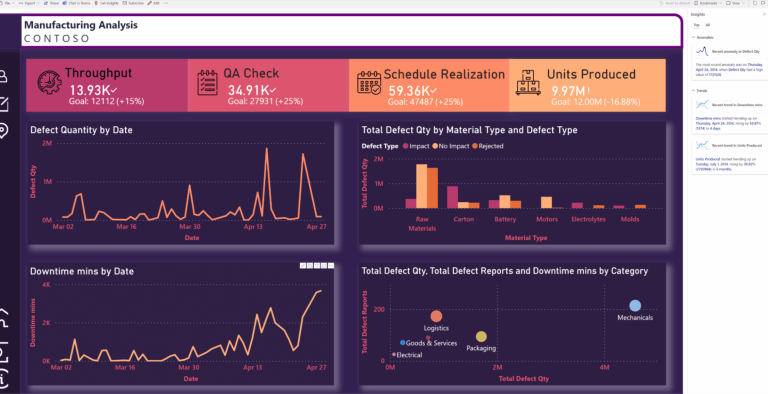The height and width of the screenshot is (394, 768).
Task: Click the Schedule Realization calendar icon
Action: [x=369, y=82]
